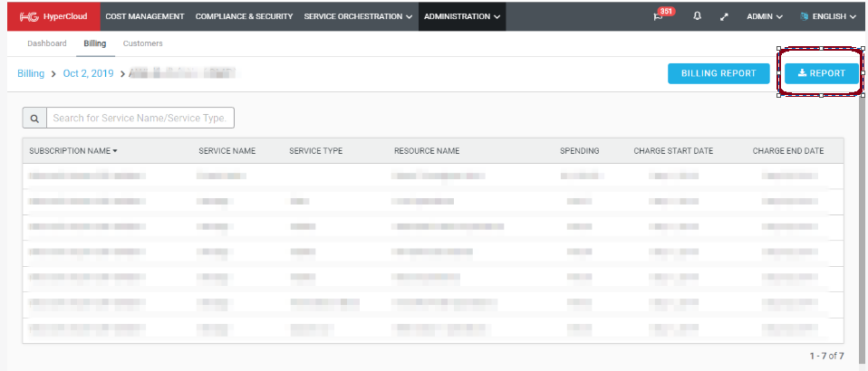Viewport: 868px width, 371px height.
Task: Click the HyperCloud logo
Action: 50,16
